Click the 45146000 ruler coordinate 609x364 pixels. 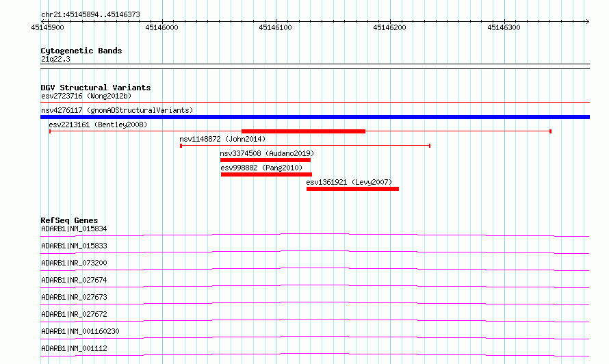coord(161,27)
